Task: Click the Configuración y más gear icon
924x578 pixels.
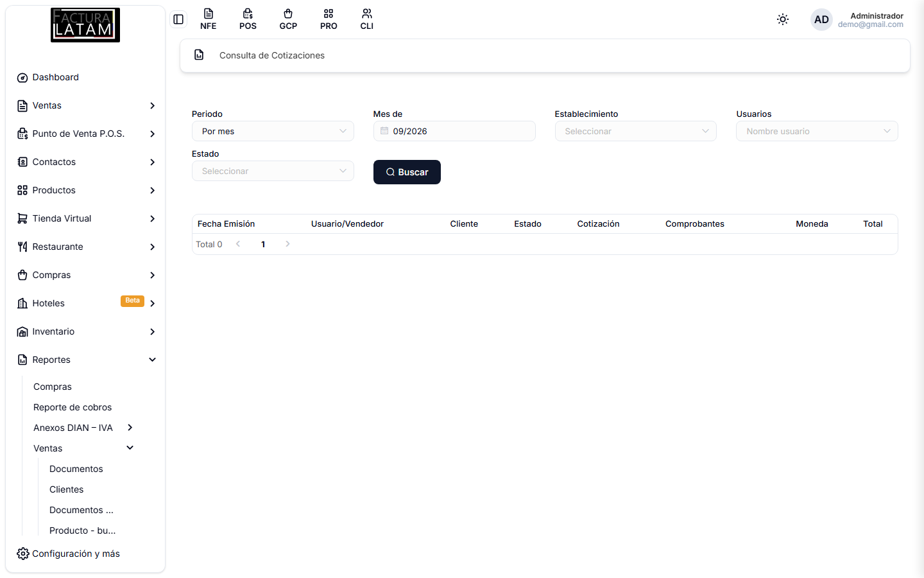Action: (x=22, y=554)
